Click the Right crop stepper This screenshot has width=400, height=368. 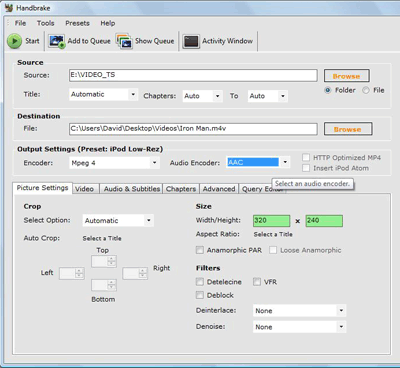(135, 274)
